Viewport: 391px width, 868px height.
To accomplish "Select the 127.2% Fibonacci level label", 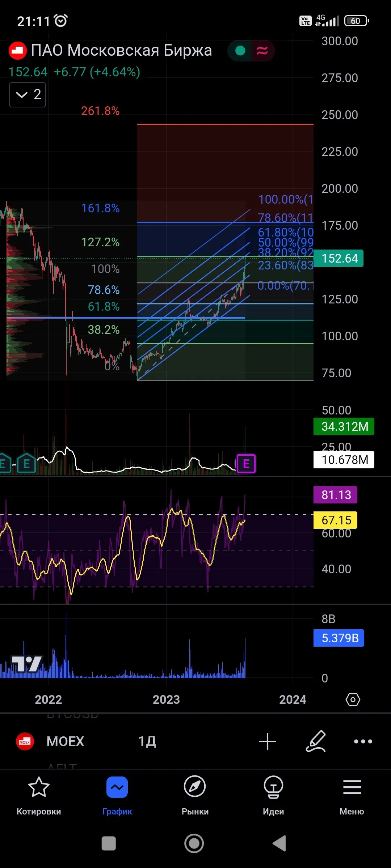I will click(x=100, y=242).
